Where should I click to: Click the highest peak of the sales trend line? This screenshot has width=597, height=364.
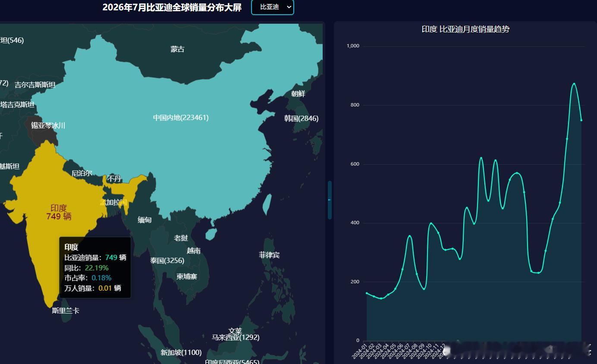(574, 84)
